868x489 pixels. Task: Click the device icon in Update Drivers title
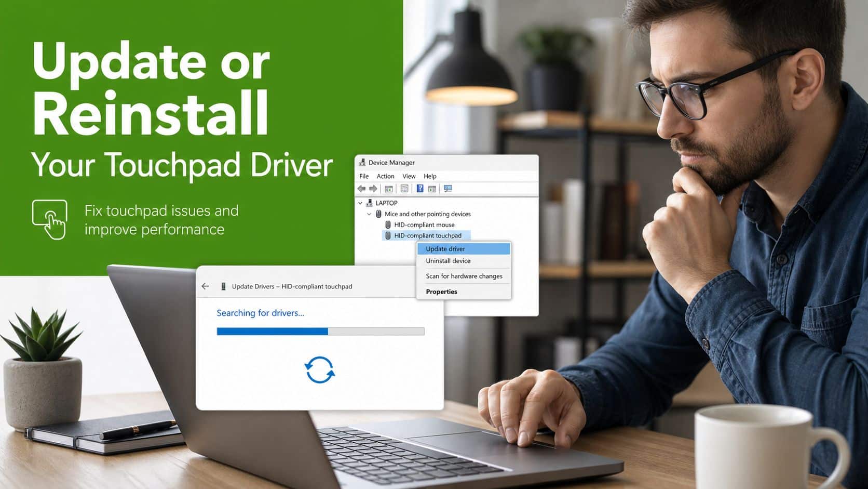click(x=224, y=286)
